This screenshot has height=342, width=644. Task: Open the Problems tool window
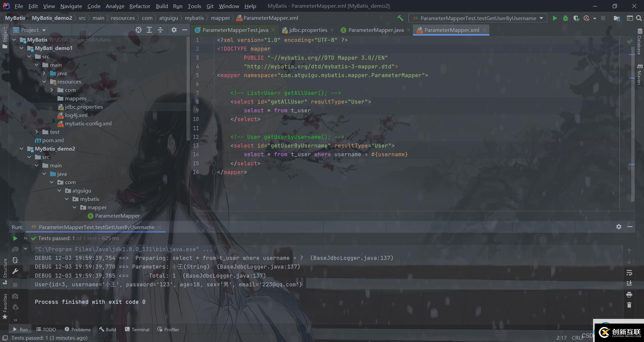tap(77, 330)
